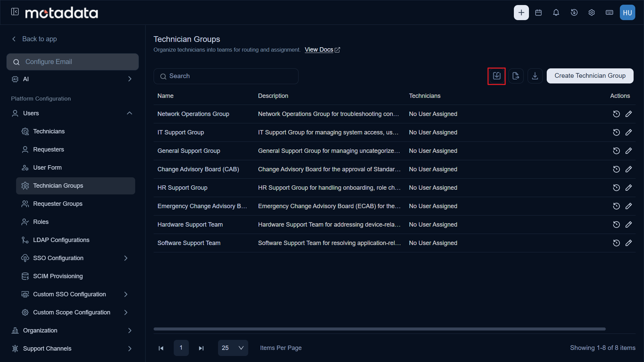Edit the IT Support Group row
The height and width of the screenshot is (362, 644).
[629, 132]
